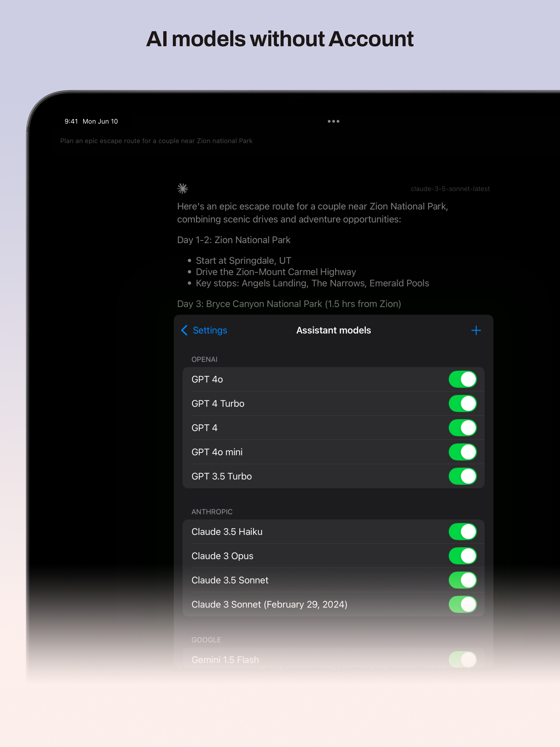This screenshot has height=747, width=560.
Task: Click the '9:41' status bar time
Action: point(71,121)
